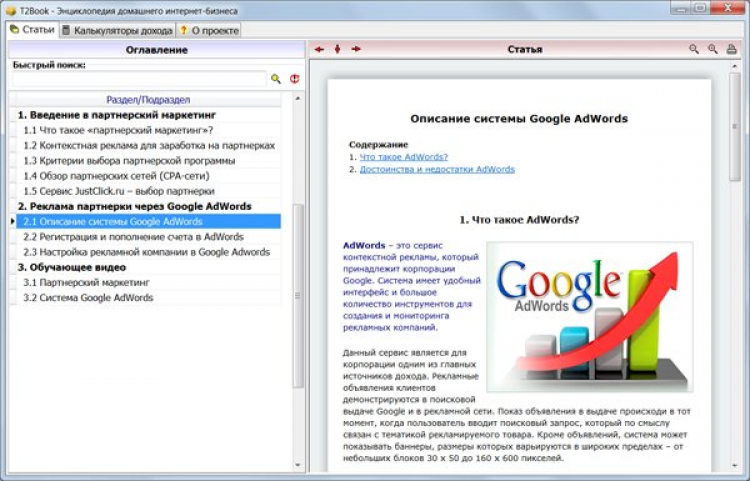
Task: Select 3. Обучающее видео section
Action: click(x=148, y=267)
